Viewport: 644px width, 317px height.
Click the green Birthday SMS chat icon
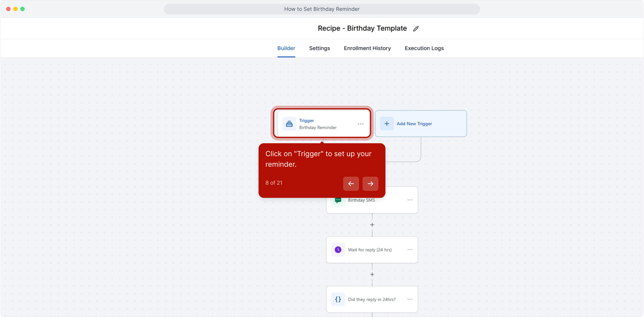338,200
